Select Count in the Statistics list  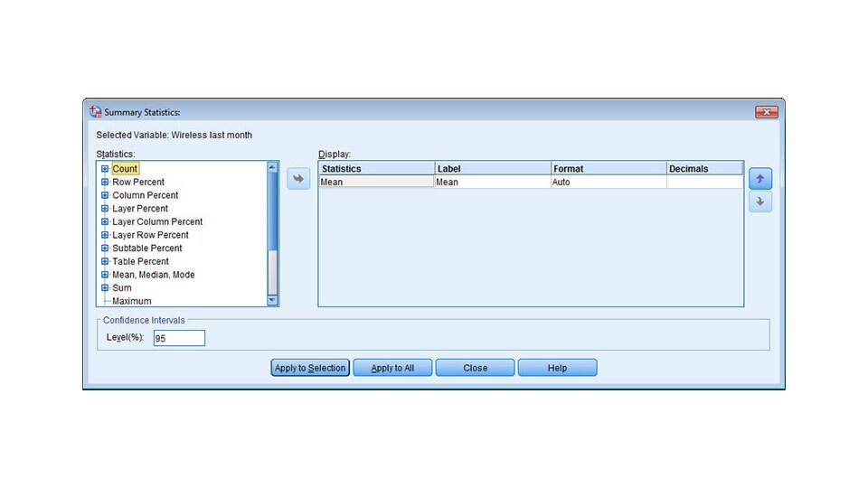[x=125, y=169]
